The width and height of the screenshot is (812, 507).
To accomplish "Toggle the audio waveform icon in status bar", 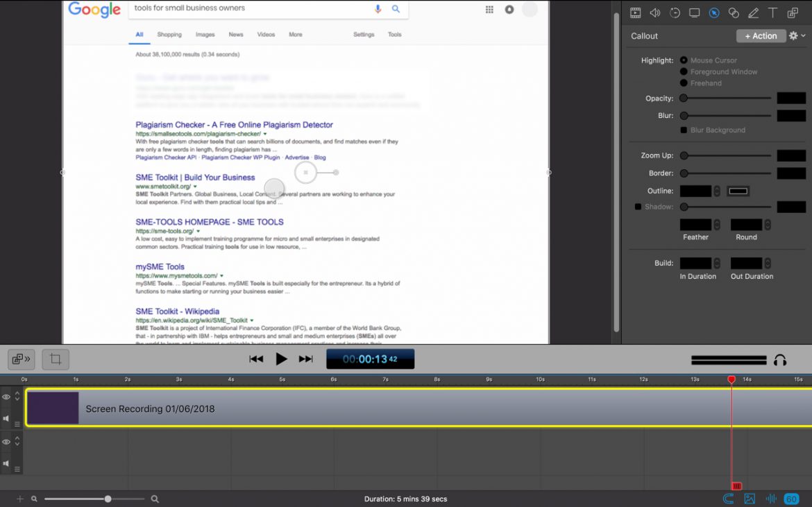I will [770, 499].
